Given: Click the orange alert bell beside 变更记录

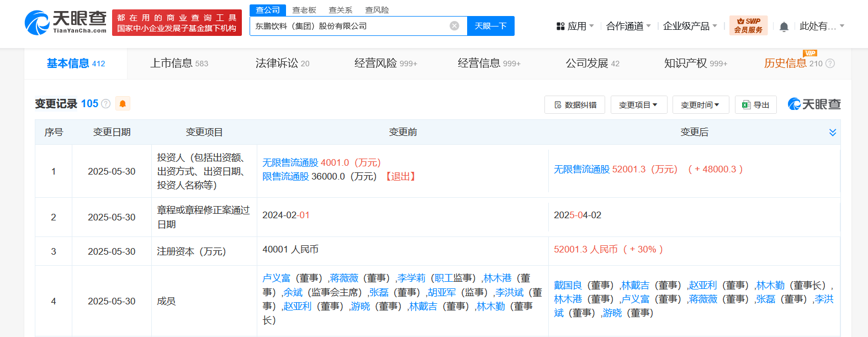Looking at the screenshot, I should coord(123,103).
